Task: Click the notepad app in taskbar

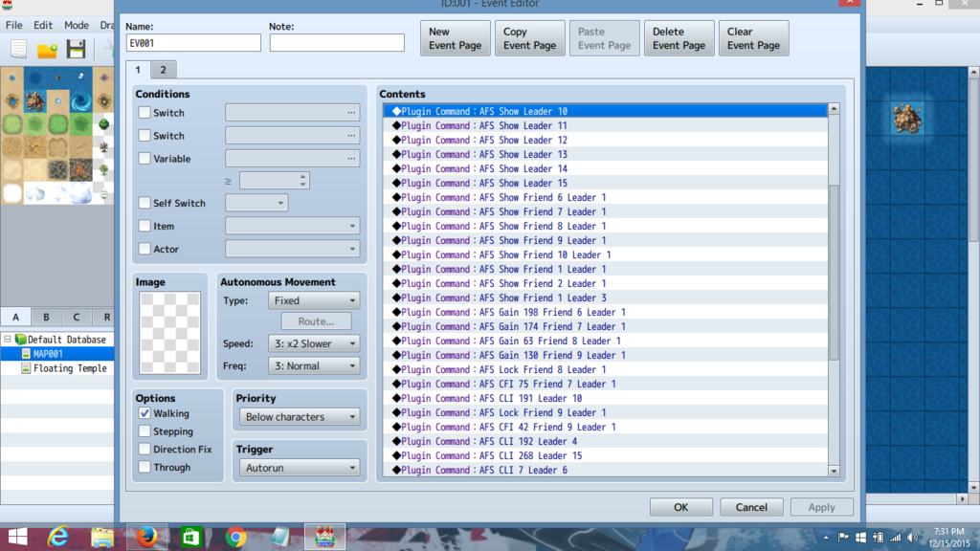Action: click(280, 537)
